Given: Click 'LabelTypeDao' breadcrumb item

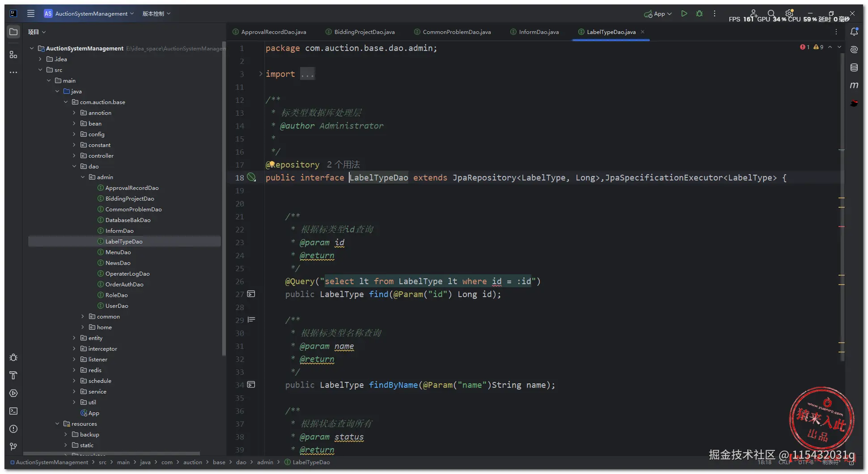Looking at the screenshot, I should click(x=307, y=462).
